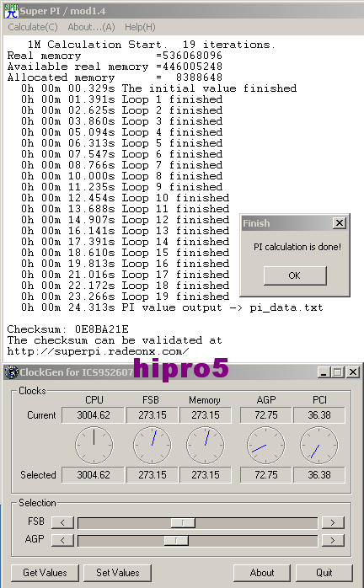The image size is (364, 588).
Task: Click the Set Values button
Action: (117, 573)
